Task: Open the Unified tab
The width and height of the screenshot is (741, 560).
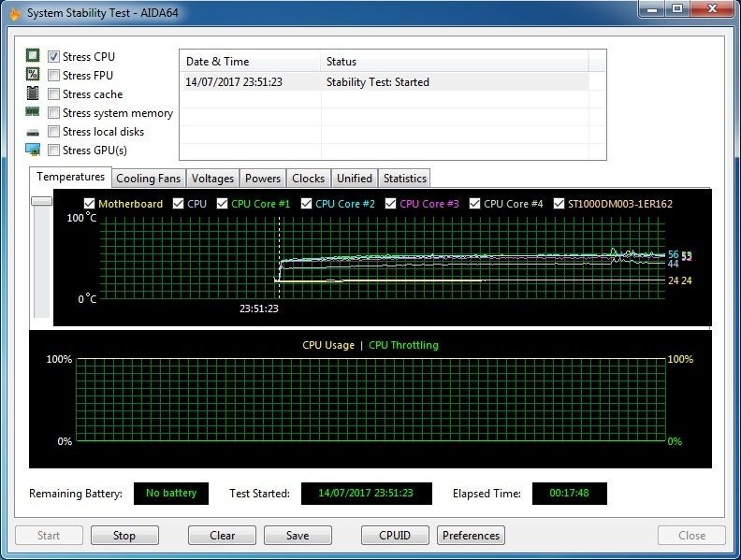Action: 355,179
